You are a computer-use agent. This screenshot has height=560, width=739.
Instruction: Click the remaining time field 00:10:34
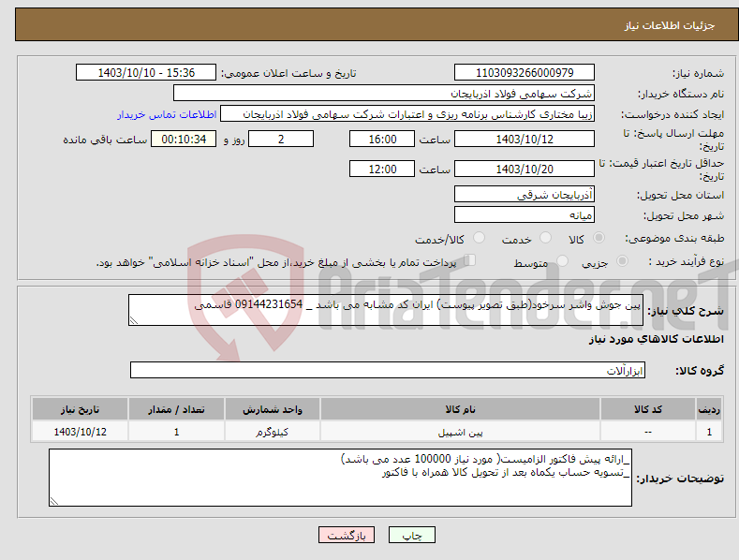[184, 139]
